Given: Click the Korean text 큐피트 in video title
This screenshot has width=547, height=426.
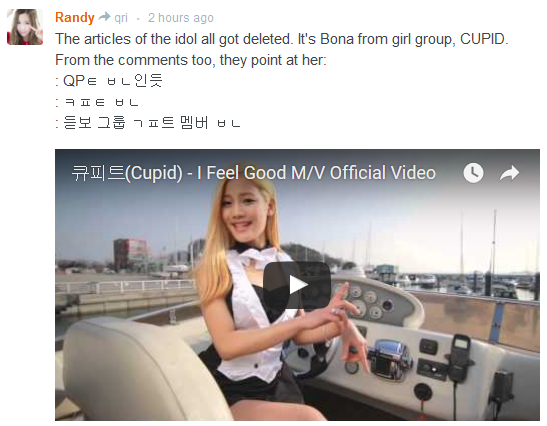Looking at the screenshot, I should coord(98,173).
